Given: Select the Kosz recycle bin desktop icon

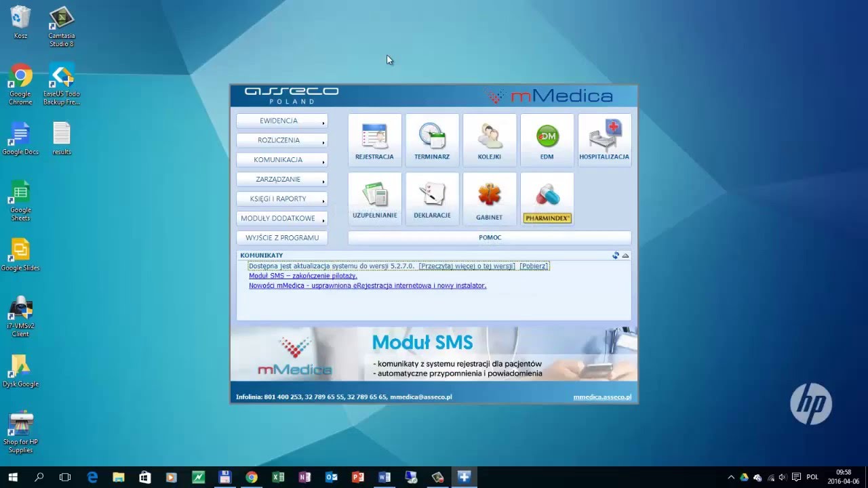Looking at the screenshot, I should click(x=20, y=22).
